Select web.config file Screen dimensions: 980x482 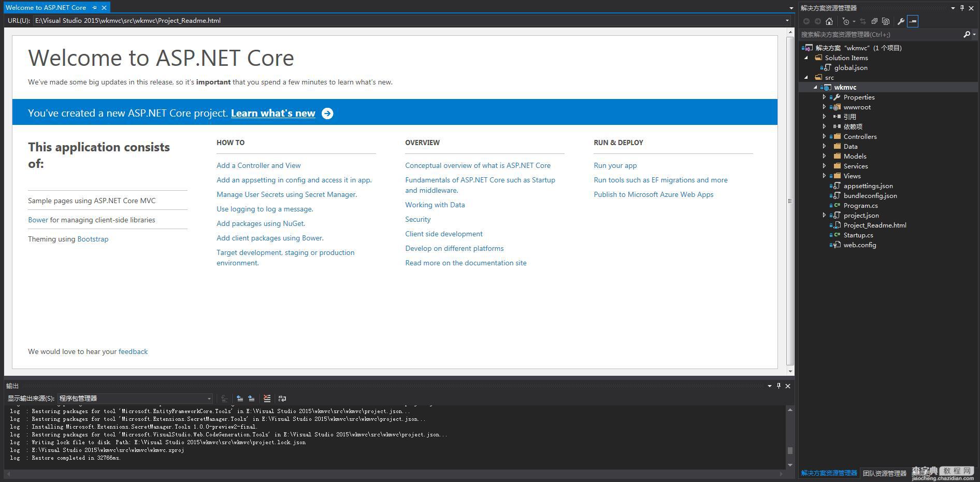[859, 245]
